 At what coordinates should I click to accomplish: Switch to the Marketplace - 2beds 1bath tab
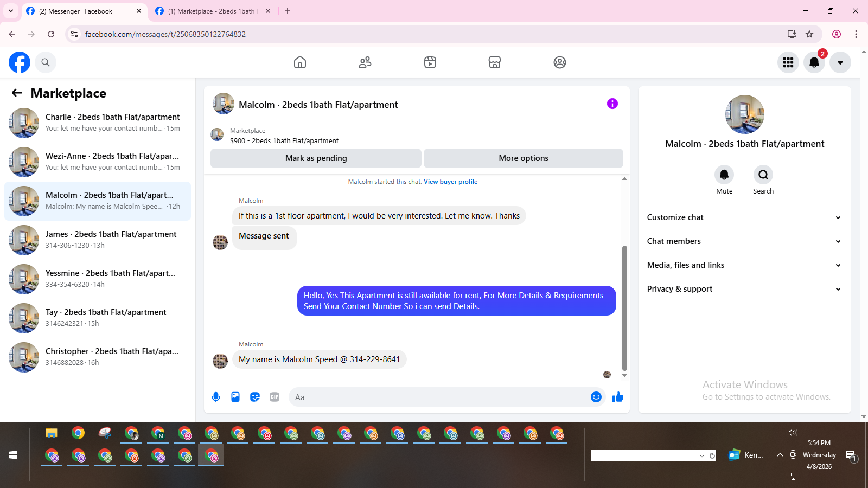point(213,11)
